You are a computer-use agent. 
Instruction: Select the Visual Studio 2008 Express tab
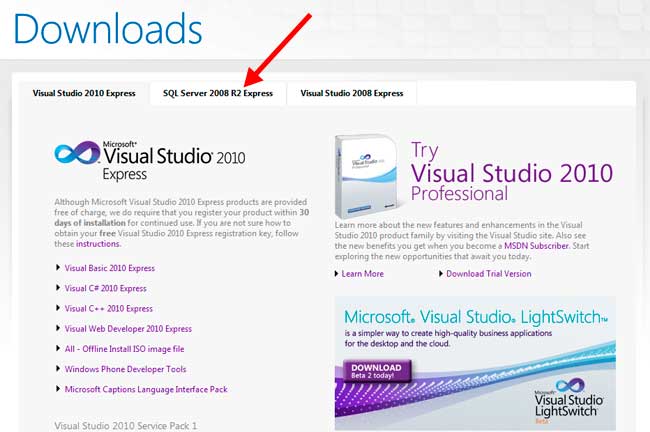[352, 93]
